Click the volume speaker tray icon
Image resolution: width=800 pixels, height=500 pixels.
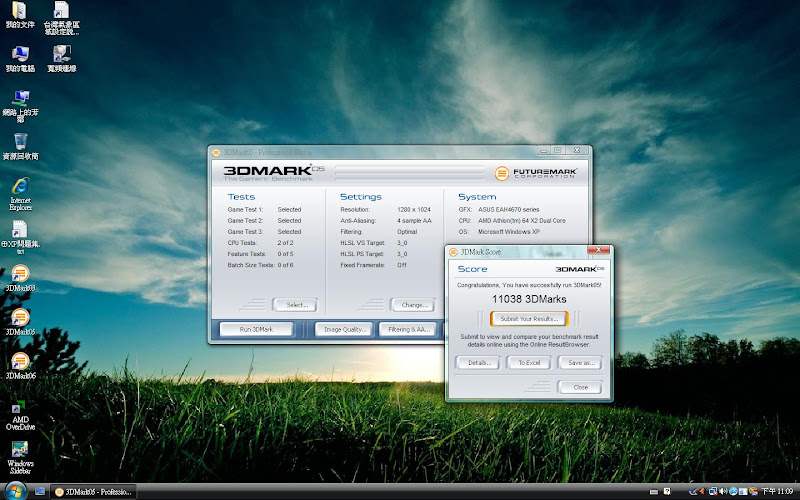[723, 491]
